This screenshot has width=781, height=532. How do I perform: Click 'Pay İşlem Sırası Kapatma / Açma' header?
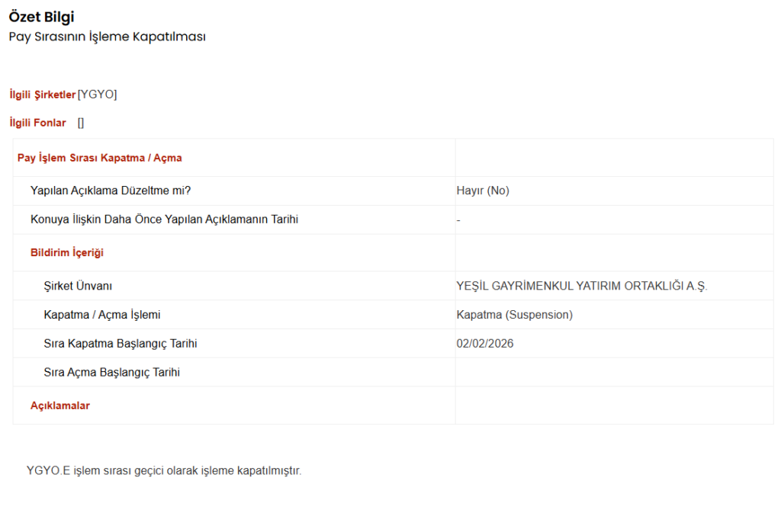click(99, 158)
